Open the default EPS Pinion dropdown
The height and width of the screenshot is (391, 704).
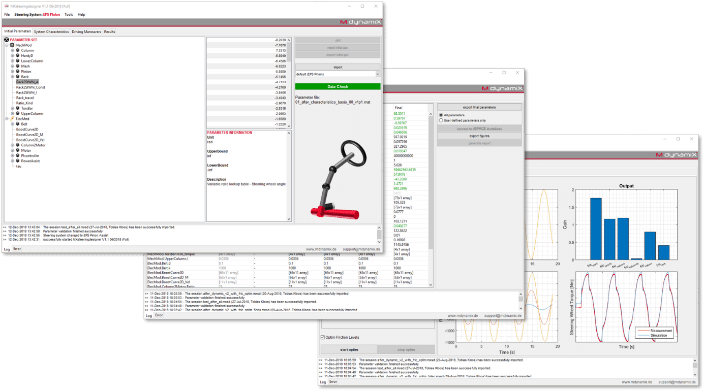tap(338, 74)
